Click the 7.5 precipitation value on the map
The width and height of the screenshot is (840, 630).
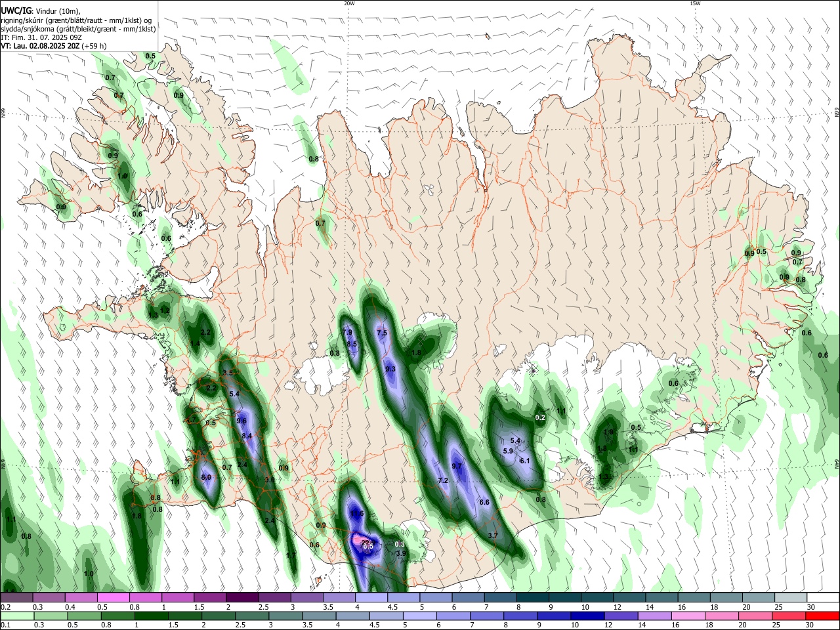pos(382,333)
